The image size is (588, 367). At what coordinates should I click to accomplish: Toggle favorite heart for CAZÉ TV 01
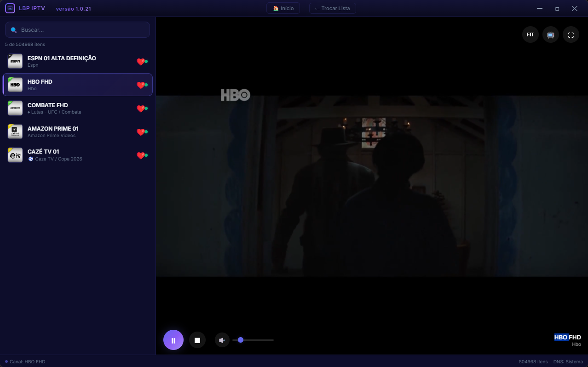tap(141, 155)
